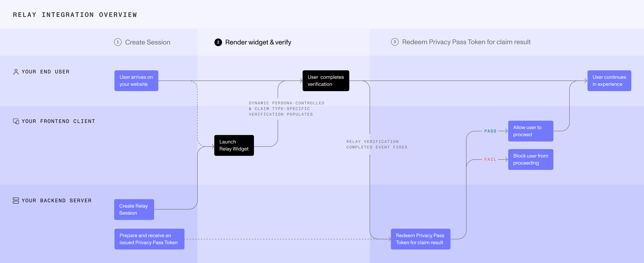Click the User continues in experience box
This screenshot has height=263, width=644.
click(x=609, y=81)
